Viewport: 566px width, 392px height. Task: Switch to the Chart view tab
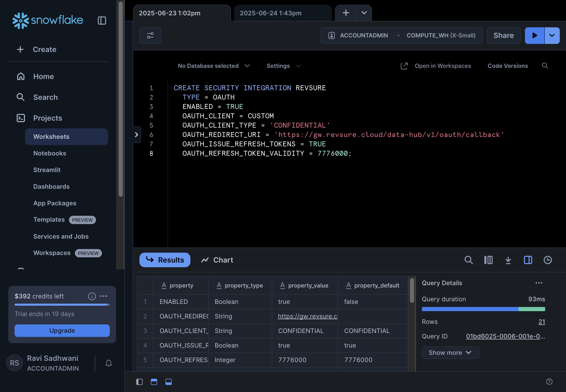pyautogui.click(x=217, y=260)
